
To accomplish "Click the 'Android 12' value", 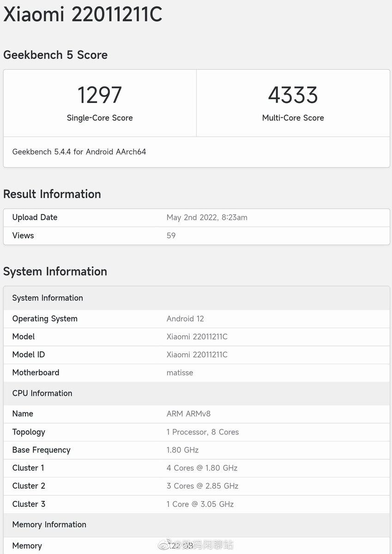I will pyautogui.click(x=185, y=319).
